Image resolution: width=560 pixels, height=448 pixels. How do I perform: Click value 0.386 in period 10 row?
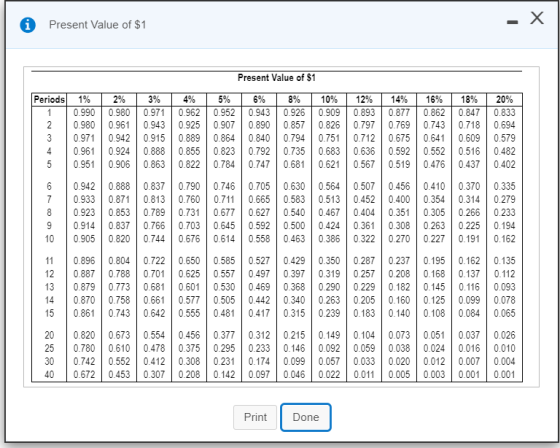pos(329,239)
